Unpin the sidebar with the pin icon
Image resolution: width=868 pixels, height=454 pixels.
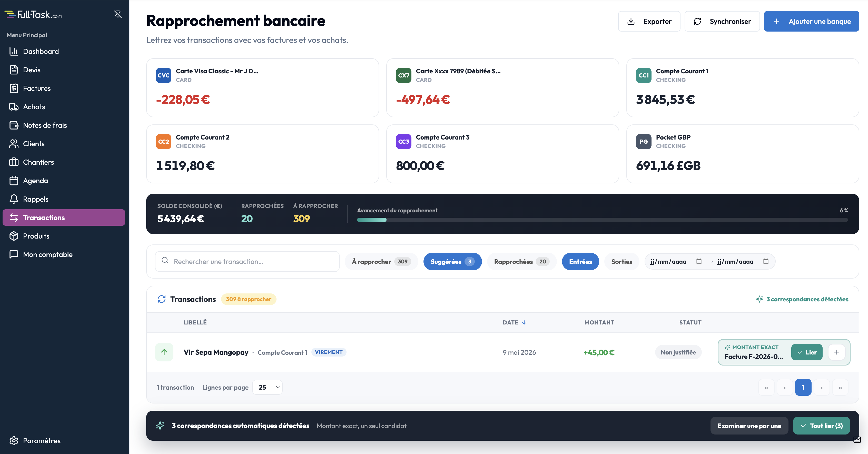117,14
